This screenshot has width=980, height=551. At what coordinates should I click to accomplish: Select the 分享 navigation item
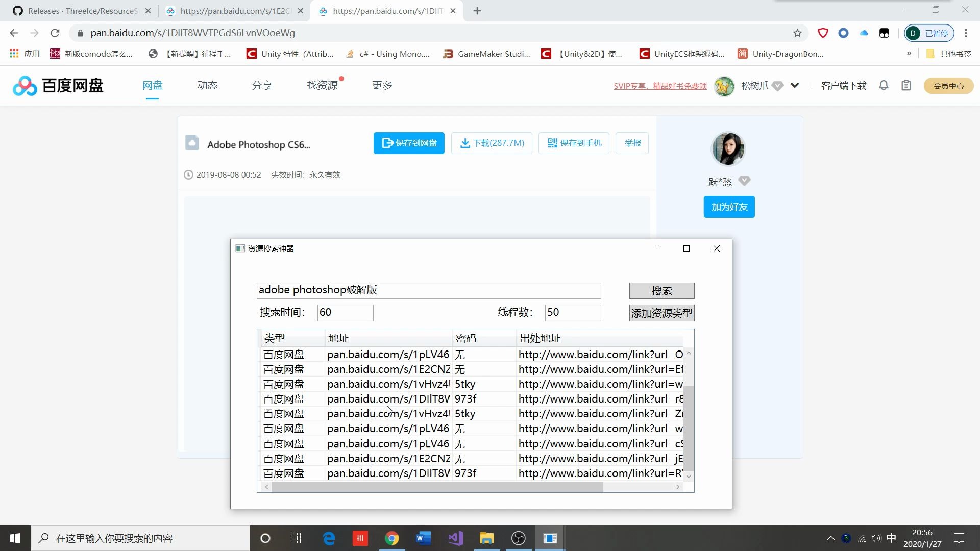[262, 85]
